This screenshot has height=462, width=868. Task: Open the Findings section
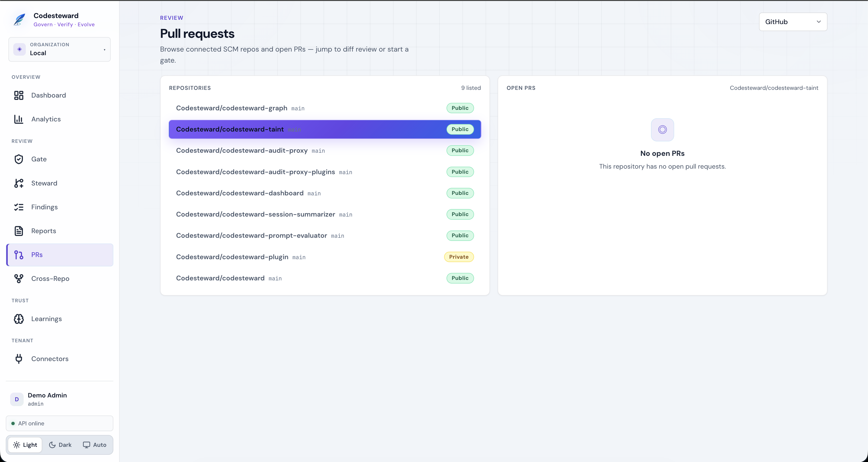tap(60, 207)
